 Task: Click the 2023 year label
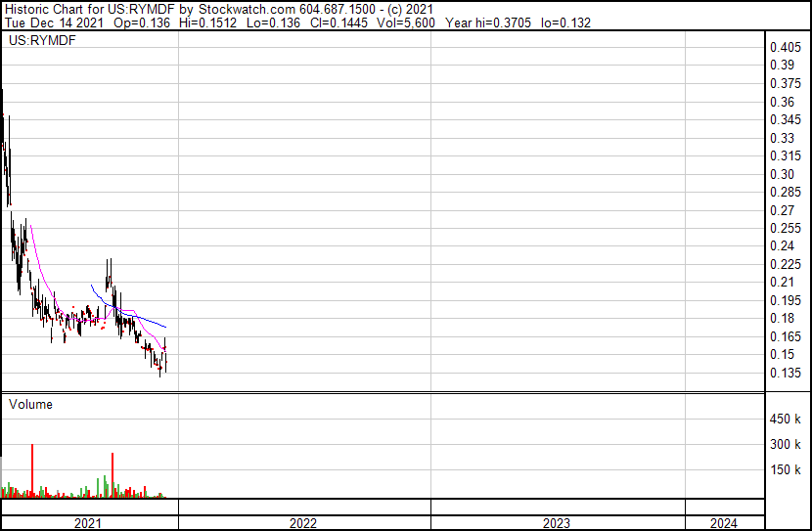[x=557, y=523]
